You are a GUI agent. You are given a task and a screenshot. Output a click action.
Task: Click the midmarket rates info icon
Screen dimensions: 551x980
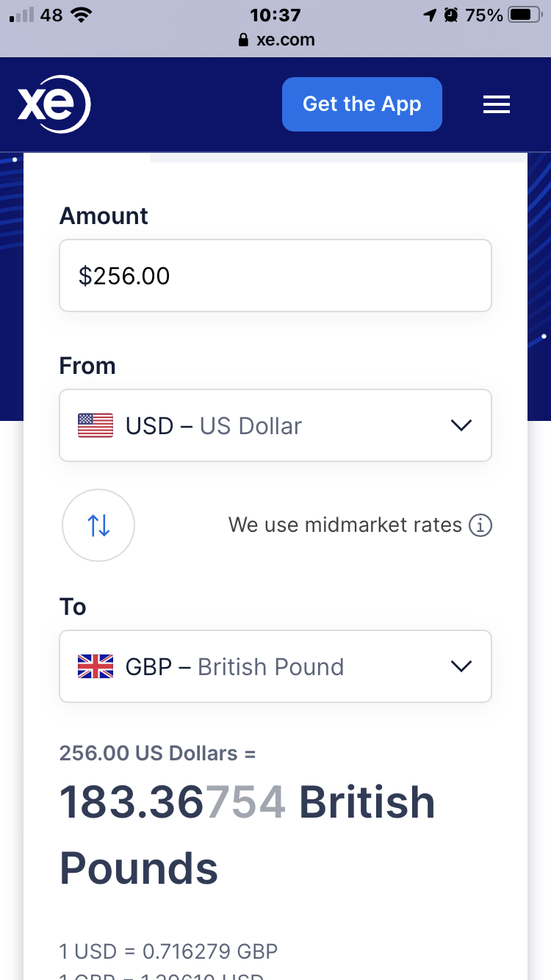coord(480,525)
